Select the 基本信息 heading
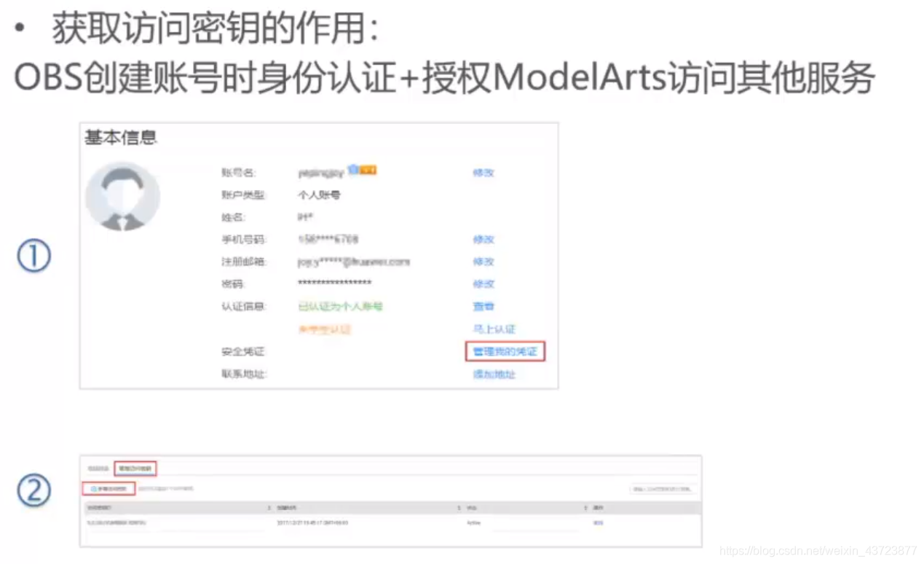Screen dimensions: 924x564 (x=121, y=138)
